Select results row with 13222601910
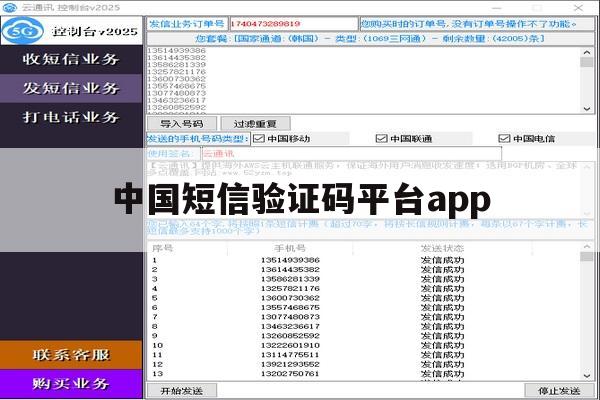Viewport: 600px width, 400px height. [x=364, y=345]
